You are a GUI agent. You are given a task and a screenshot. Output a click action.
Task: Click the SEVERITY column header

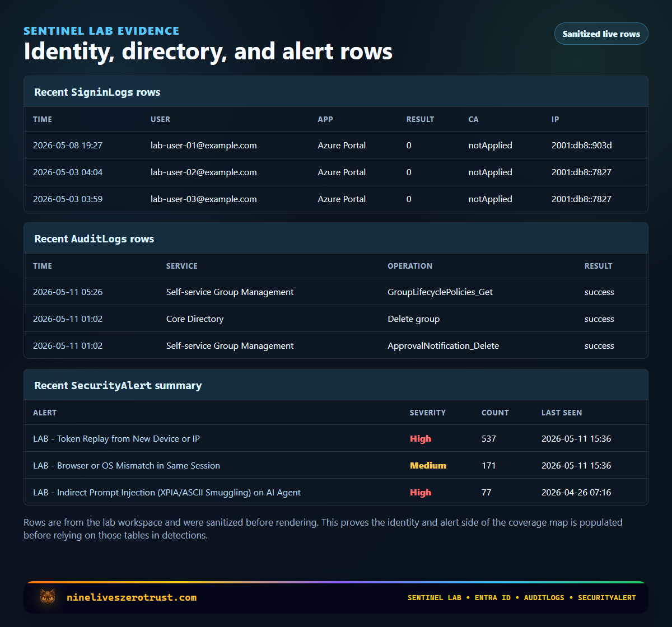coord(428,413)
